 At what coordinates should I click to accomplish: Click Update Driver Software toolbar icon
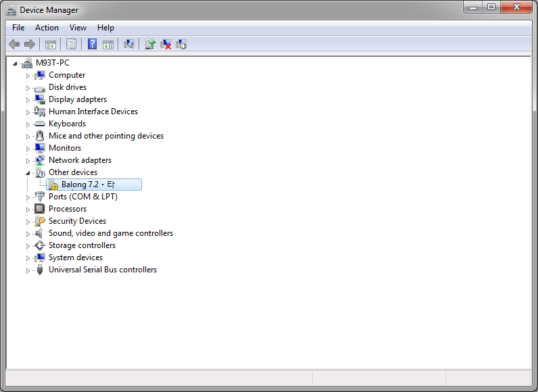pos(150,44)
